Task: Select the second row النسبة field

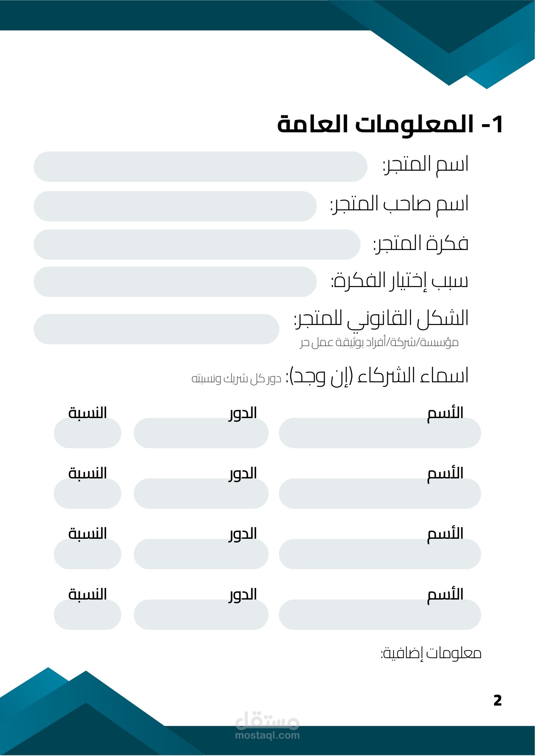Action: (x=88, y=494)
